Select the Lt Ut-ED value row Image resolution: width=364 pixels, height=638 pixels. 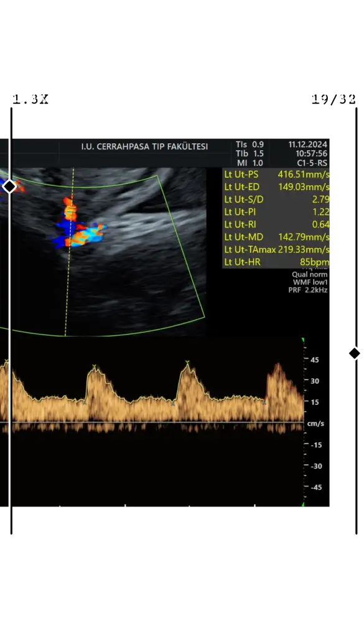pyautogui.click(x=276, y=187)
